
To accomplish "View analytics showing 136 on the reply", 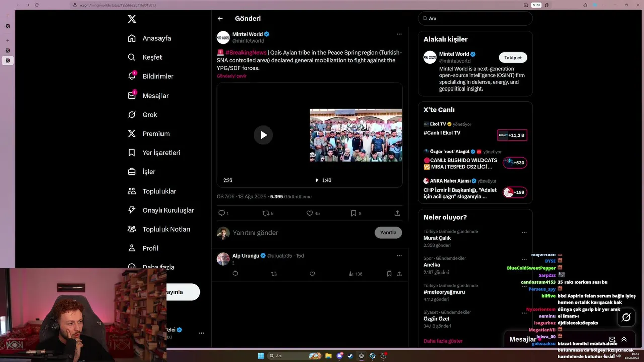I will coord(355,274).
